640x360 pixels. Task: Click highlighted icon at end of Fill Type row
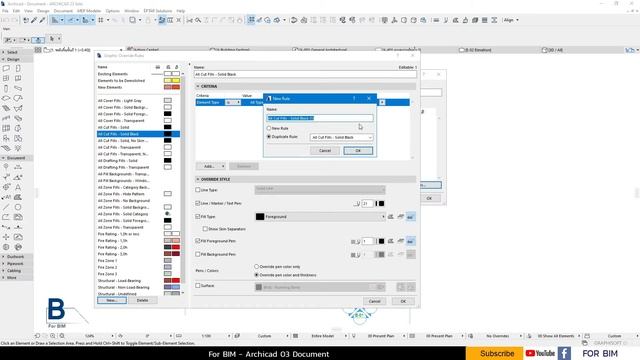click(411, 217)
